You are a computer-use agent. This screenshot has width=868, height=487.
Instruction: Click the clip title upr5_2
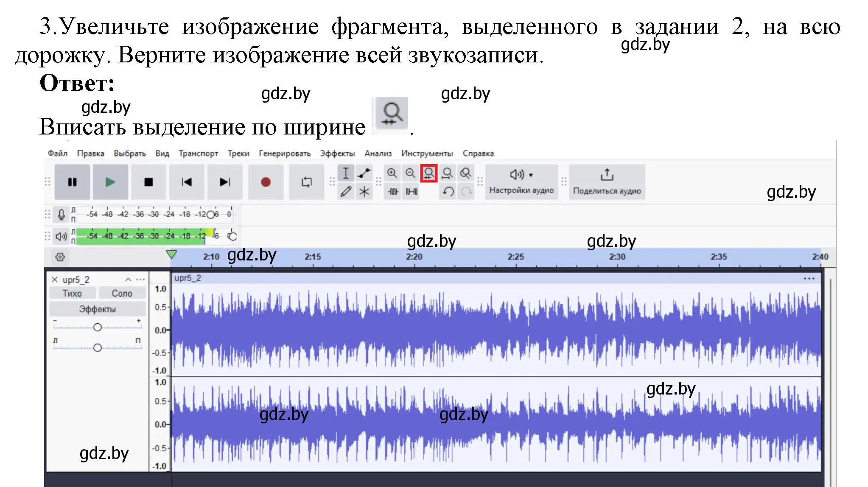[x=188, y=278]
